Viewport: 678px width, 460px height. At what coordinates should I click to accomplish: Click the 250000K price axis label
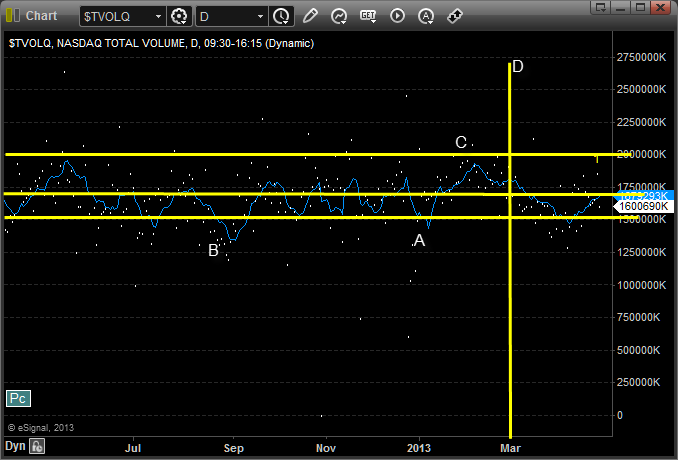pyautogui.click(x=638, y=382)
